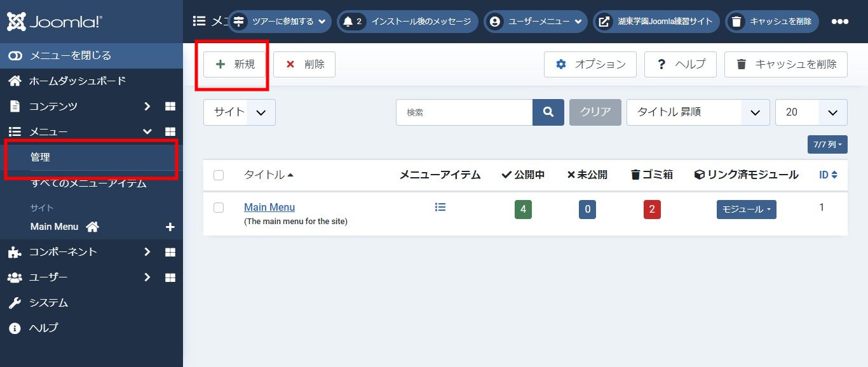Click the Joomla logo in sidebar header
The height and width of the screenshot is (367, 868).
coord(55,22)
